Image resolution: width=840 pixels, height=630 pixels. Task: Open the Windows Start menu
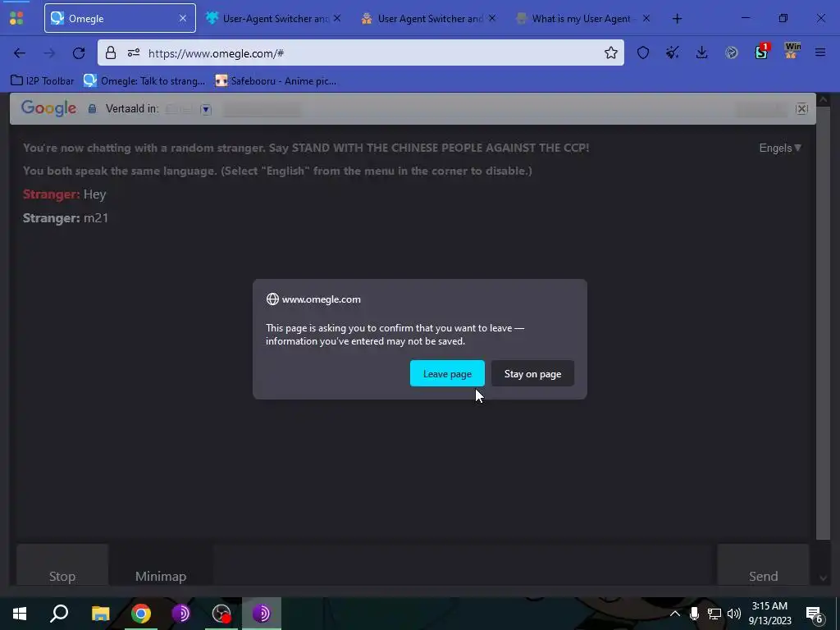point(20,614)
